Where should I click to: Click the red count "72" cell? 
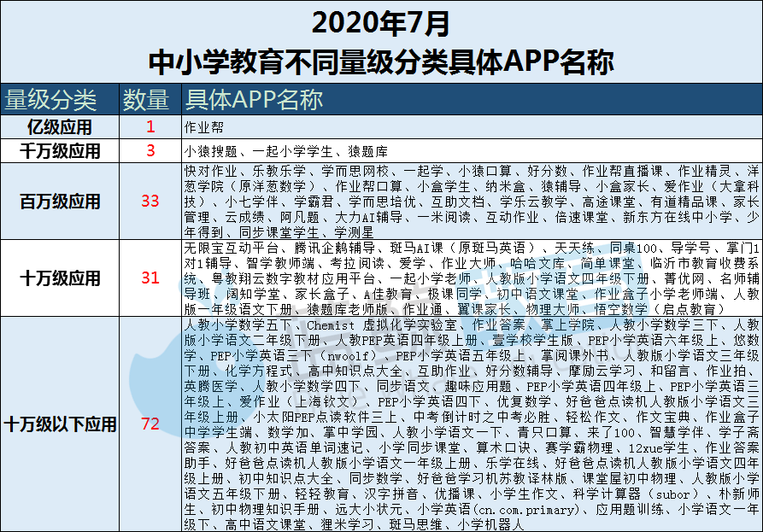[x=150, y=424]
